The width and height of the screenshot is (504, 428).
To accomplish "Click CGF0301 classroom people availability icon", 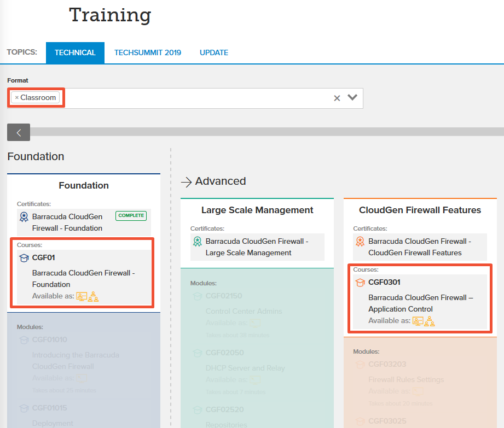I will (x=430, y=321).
